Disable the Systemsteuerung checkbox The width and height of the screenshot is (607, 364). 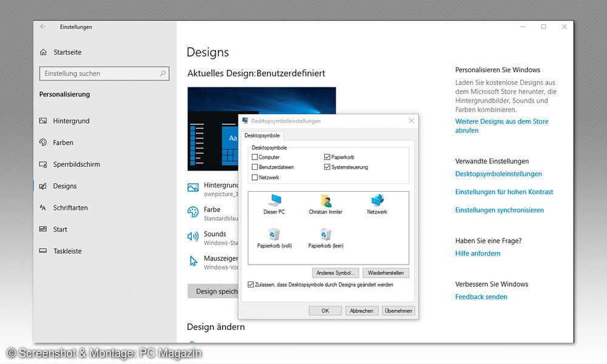click(327, 166)
